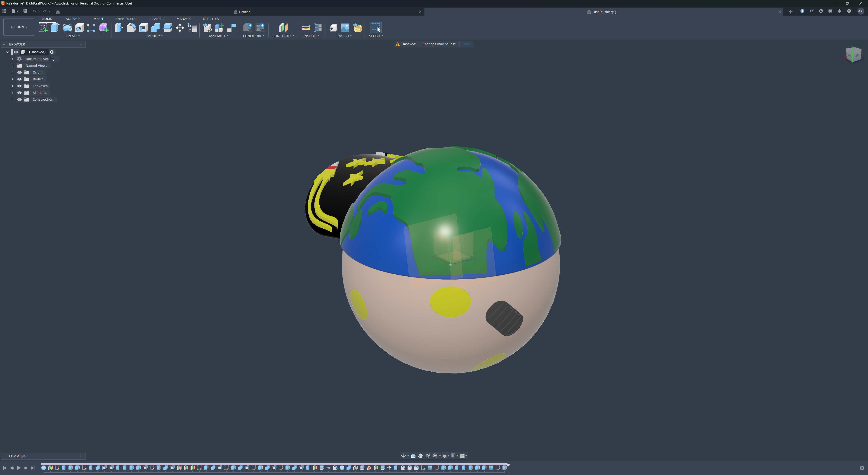Toggle visibility of Origin folder
Viewport: 868px width, 475px height.
pos(19,72)
